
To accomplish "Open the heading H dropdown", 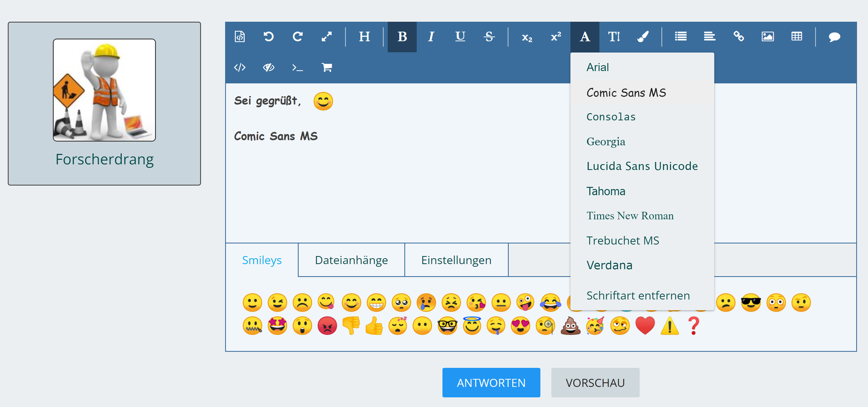I will point(364,37).
